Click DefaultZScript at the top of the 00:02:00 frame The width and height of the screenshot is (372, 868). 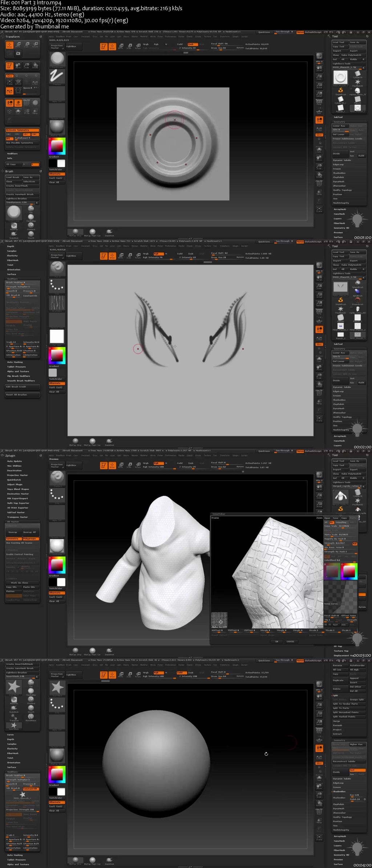[313, 242]
